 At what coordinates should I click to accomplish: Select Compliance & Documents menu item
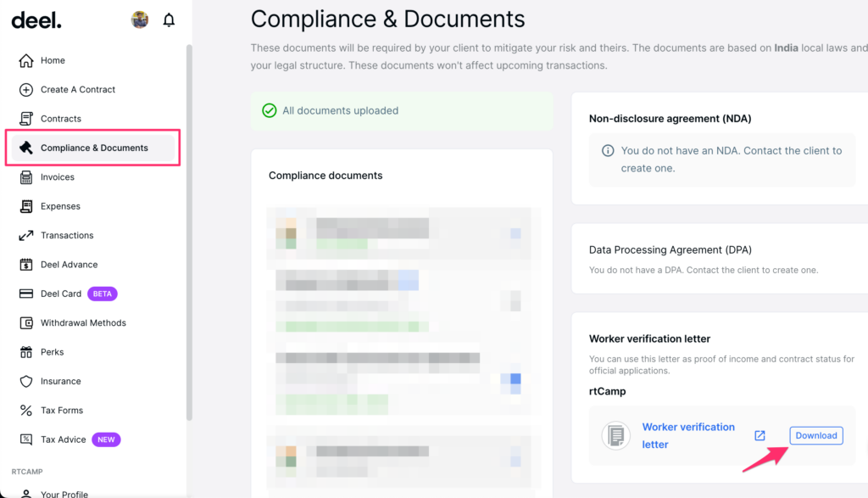[93, 148]
